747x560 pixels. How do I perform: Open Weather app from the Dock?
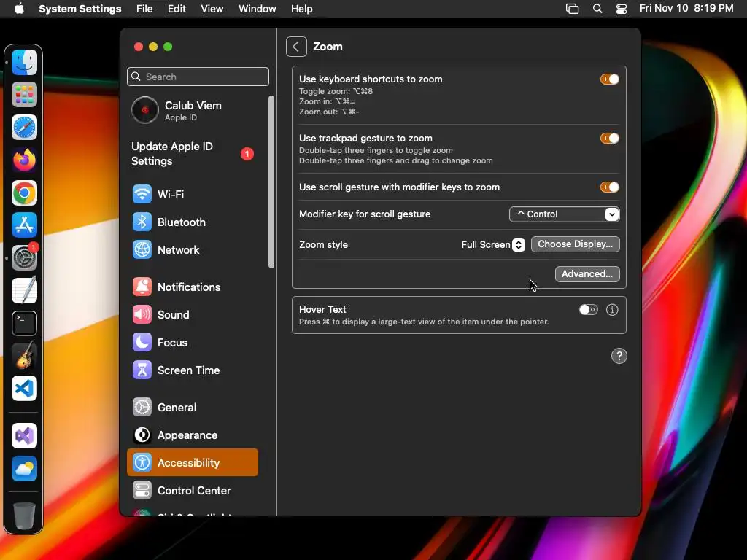[x=24, y=468]
